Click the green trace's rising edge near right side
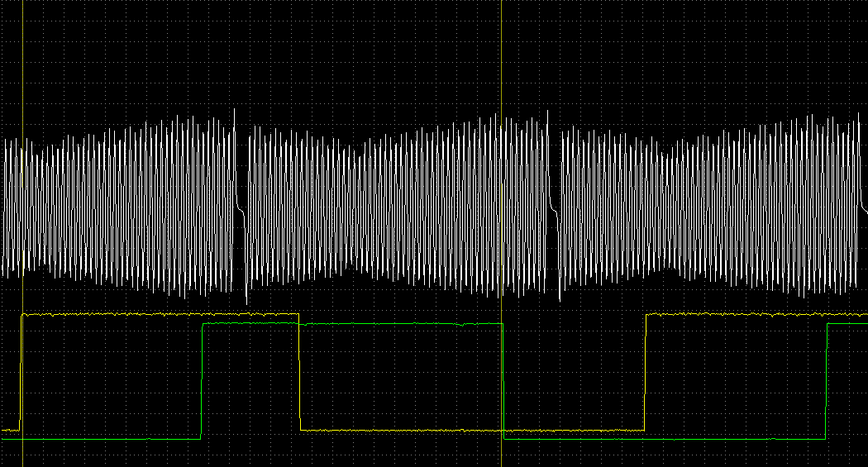868x467 pixels. pyautogui.click(x=827, y=380)
